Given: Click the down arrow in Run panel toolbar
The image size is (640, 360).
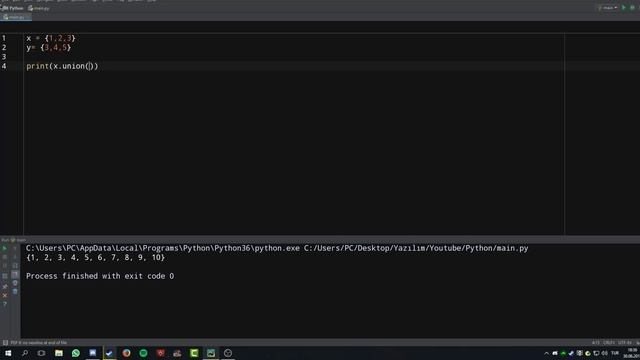Looking at the screenshot, I should pyautogui.click(x=15, y=257).
